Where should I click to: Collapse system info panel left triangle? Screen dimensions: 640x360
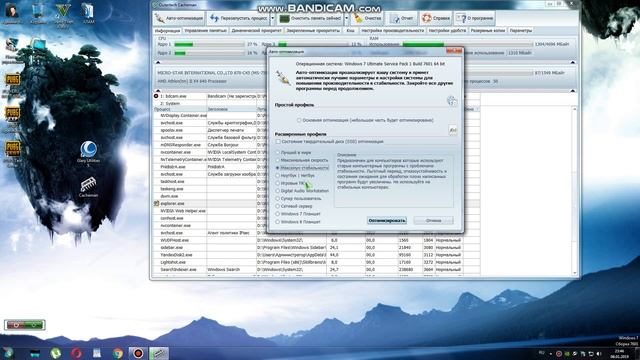158,91
